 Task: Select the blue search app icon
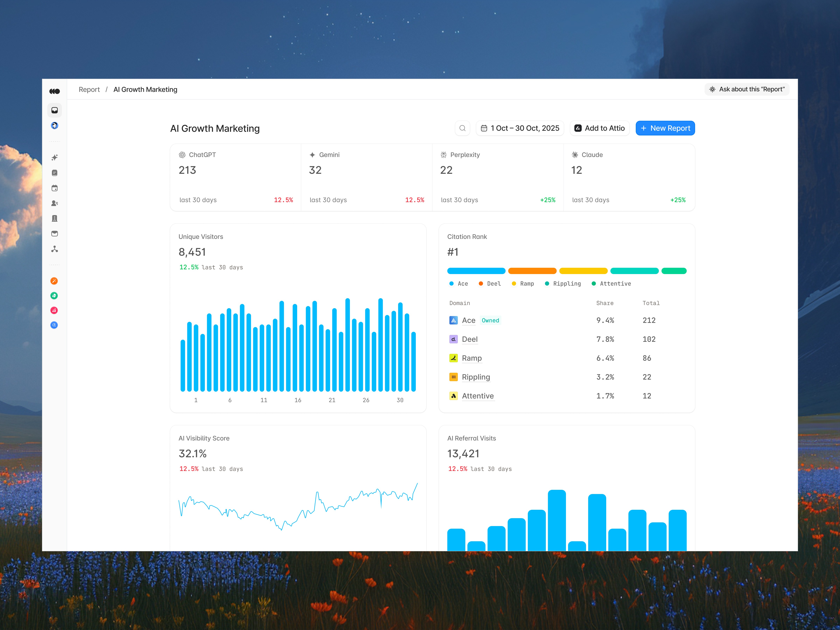(x=54, y=325)
